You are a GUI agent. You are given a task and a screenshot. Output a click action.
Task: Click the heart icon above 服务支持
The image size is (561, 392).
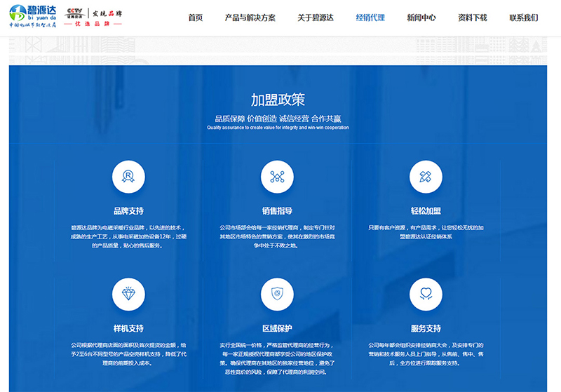426,294
